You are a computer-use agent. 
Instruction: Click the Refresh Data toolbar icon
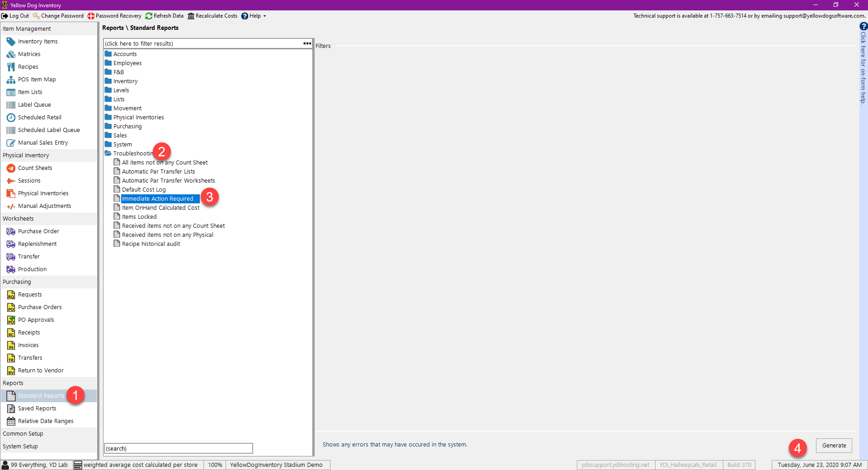coord(149,16)
